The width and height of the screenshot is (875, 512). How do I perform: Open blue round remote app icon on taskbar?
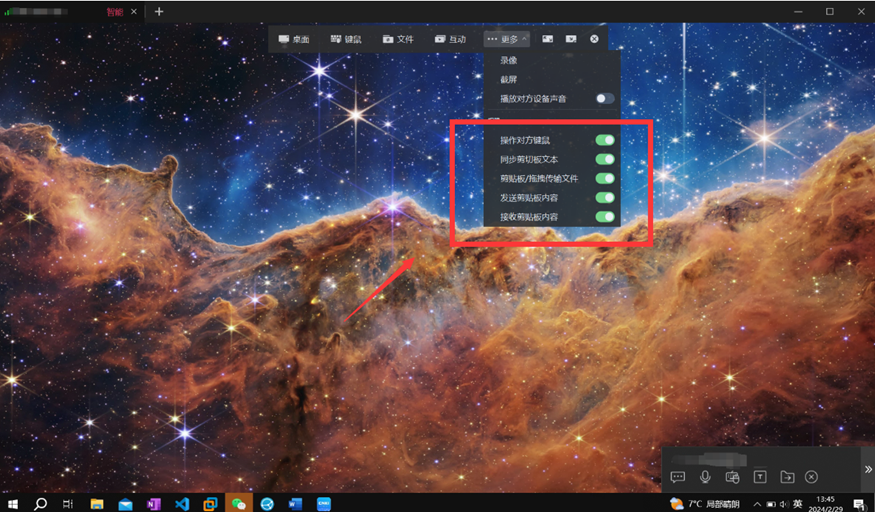[x=267, y=504]
